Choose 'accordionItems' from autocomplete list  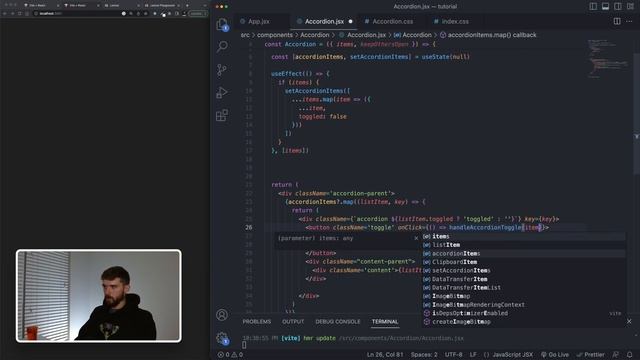(x=523, y=253)
